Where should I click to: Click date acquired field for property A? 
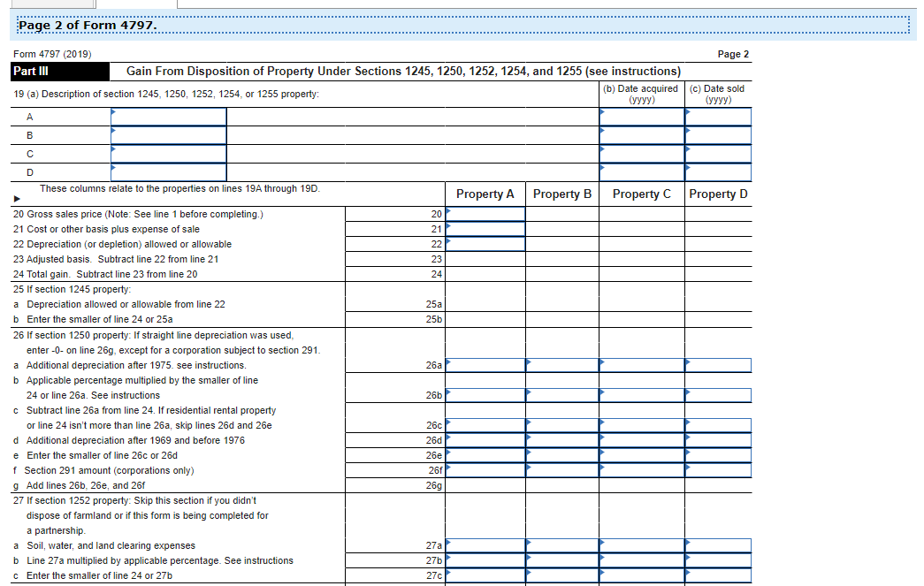[642, 117]
